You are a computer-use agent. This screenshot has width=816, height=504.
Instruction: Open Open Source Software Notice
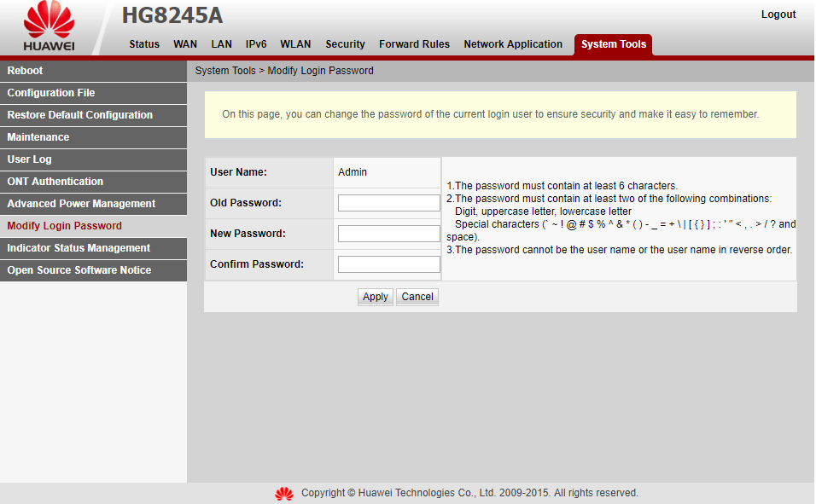coord(94,270)
